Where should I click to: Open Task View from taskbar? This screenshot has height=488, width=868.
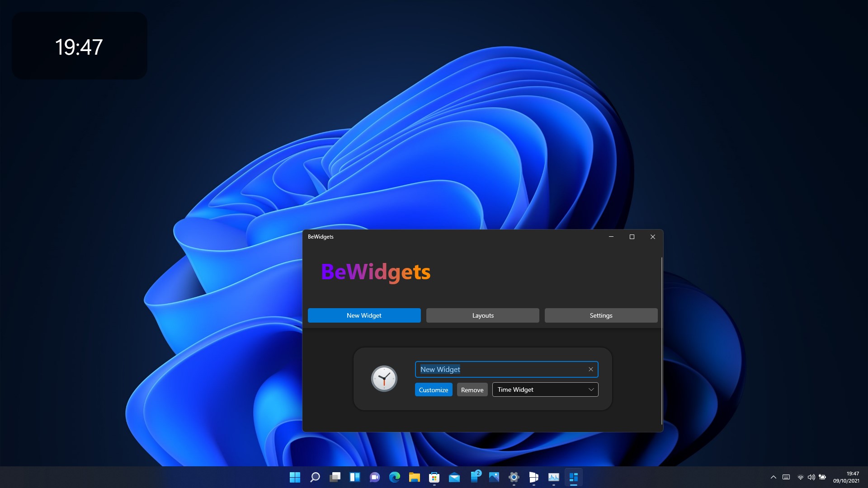[x=335, y=477]
